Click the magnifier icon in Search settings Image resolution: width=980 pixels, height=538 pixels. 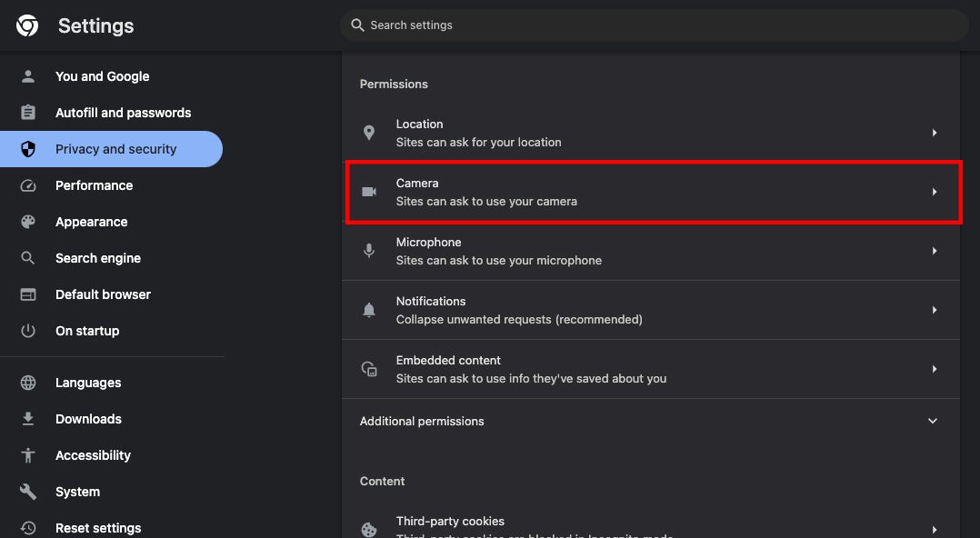357,25
